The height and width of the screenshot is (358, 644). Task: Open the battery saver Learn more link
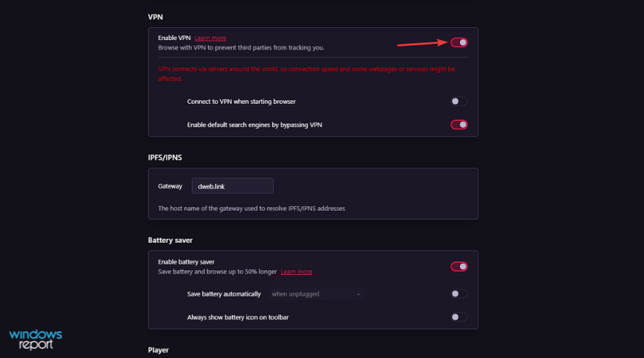296,271
